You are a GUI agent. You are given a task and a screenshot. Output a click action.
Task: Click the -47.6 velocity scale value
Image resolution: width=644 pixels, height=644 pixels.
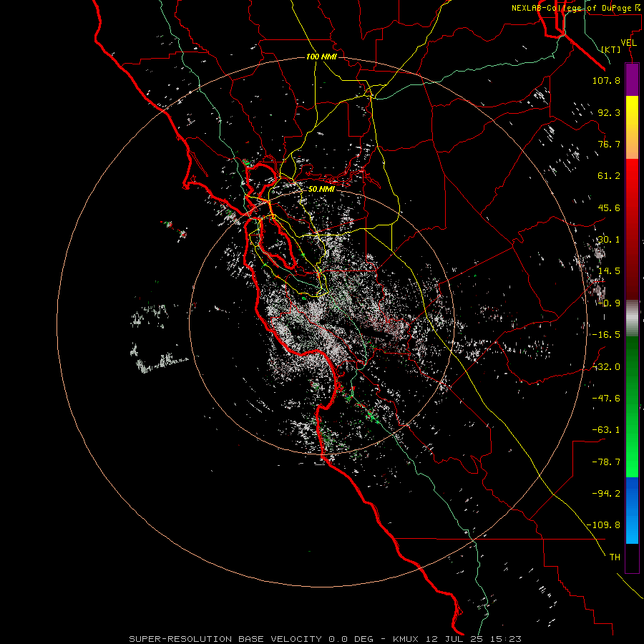coord(606,399)
